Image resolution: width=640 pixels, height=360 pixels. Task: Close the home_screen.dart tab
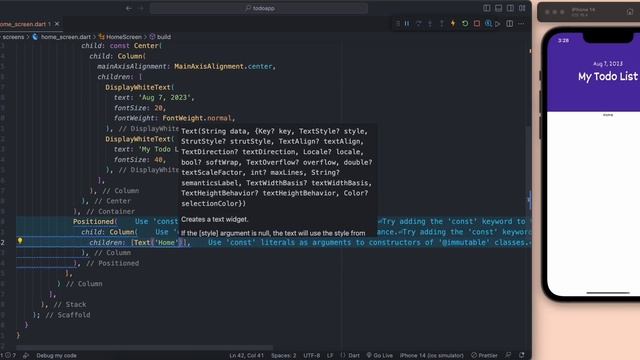[x=57, y=24]
